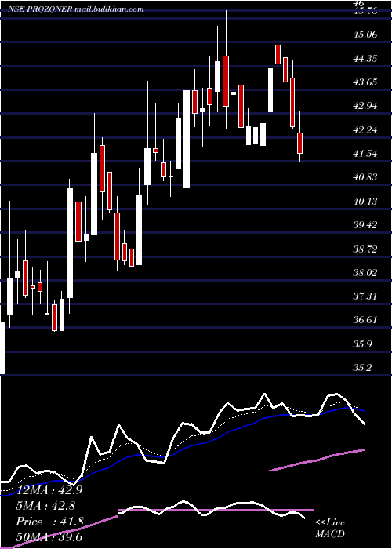
Task: Click the 50MA : 39.6 readout
Action: coord(49,537)
